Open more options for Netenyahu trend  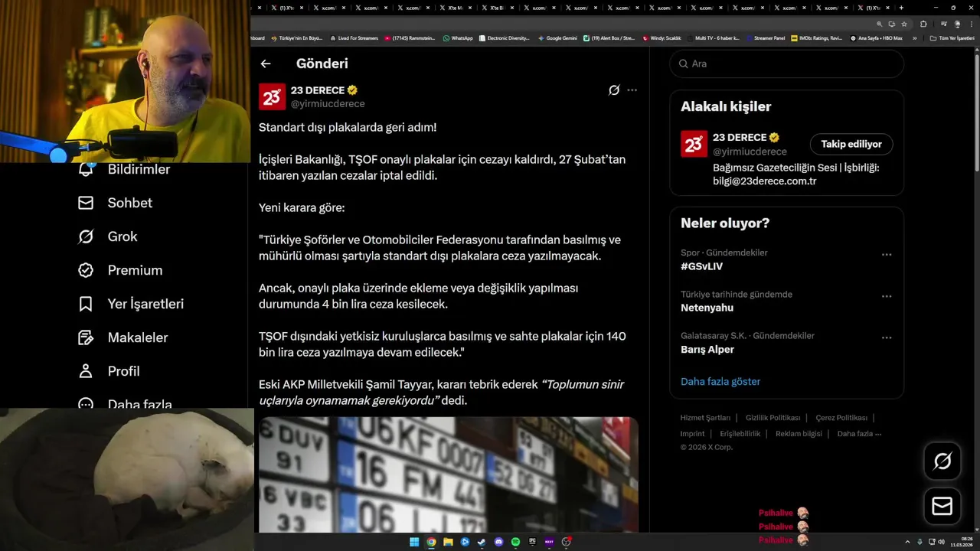[x=887, y=296]
